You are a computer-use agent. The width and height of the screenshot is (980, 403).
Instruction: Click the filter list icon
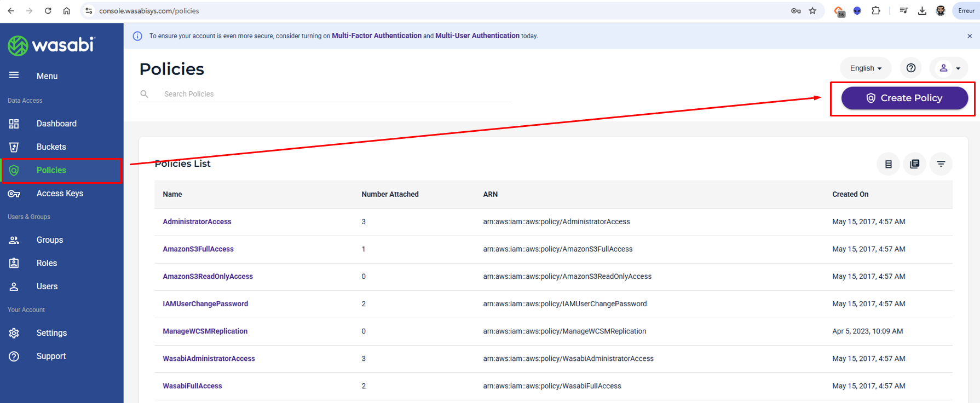coord(941,164)
